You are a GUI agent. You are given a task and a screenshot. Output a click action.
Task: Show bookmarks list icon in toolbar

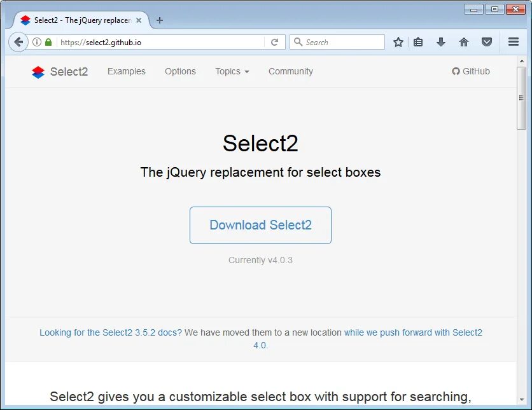click(418, 42)
